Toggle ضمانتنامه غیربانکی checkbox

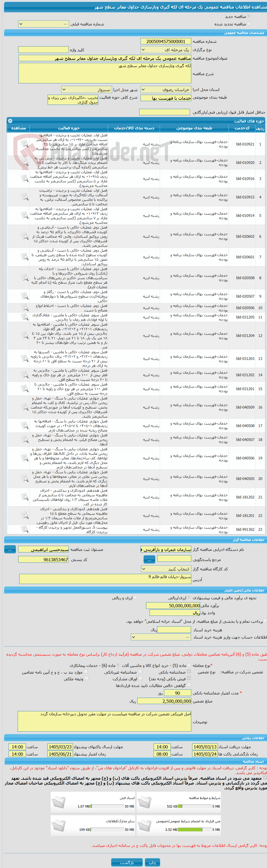140,671
